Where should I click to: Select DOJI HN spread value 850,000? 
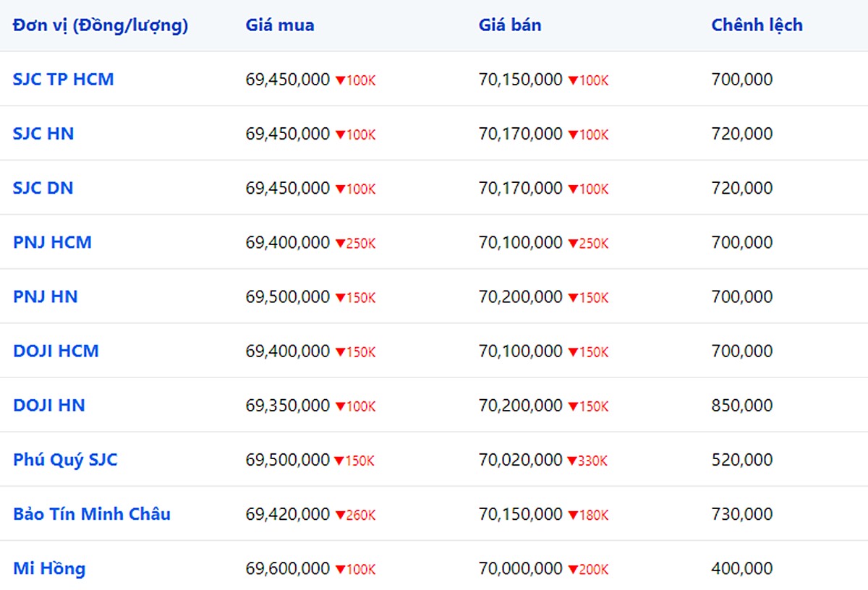(x=742, y=405)
